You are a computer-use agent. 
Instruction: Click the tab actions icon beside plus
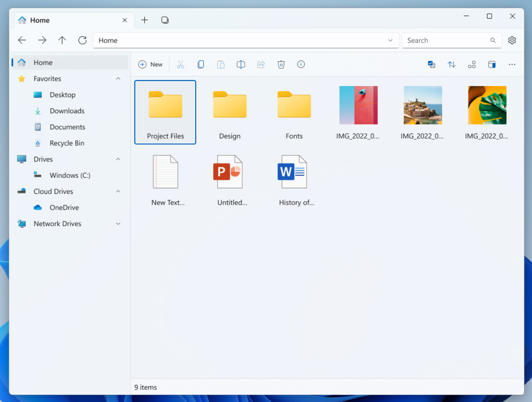(x=165, y=20)
